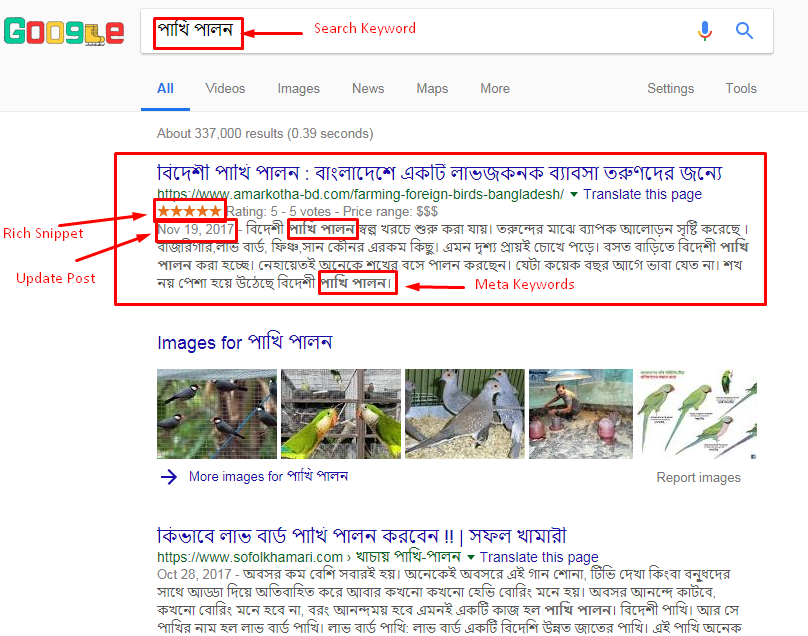Click the five-star rating of first result

189,211
